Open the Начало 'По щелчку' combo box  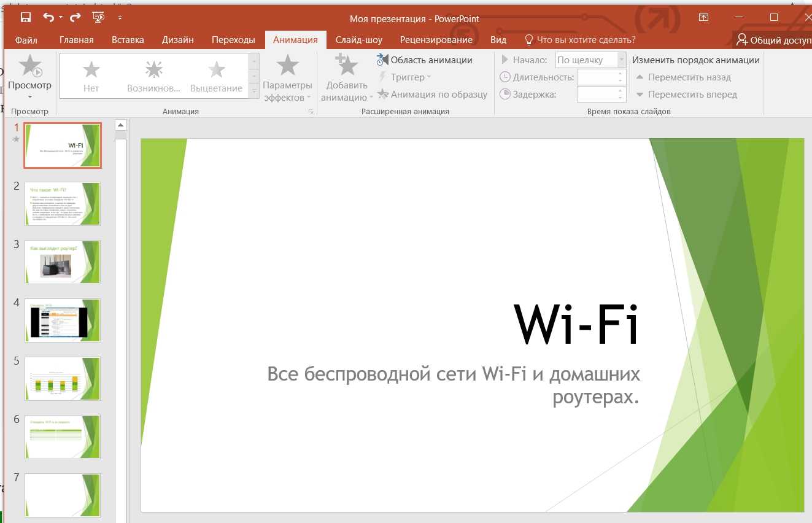(590, 60)
